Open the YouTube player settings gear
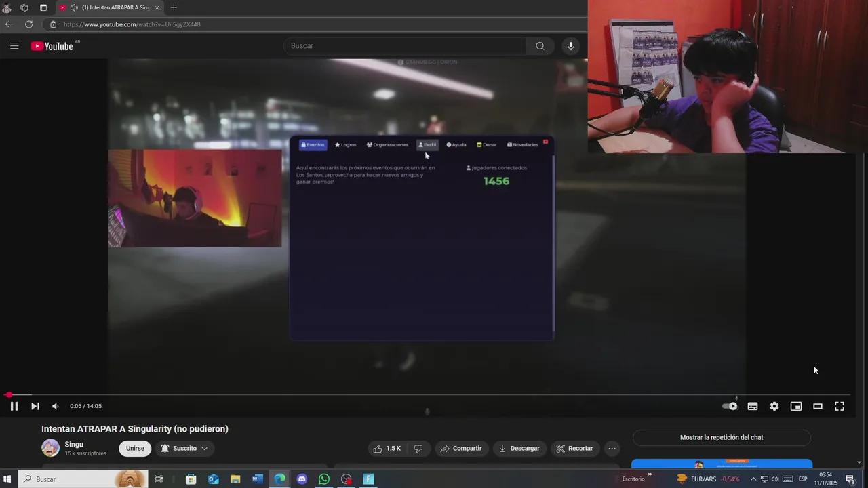 774,406
